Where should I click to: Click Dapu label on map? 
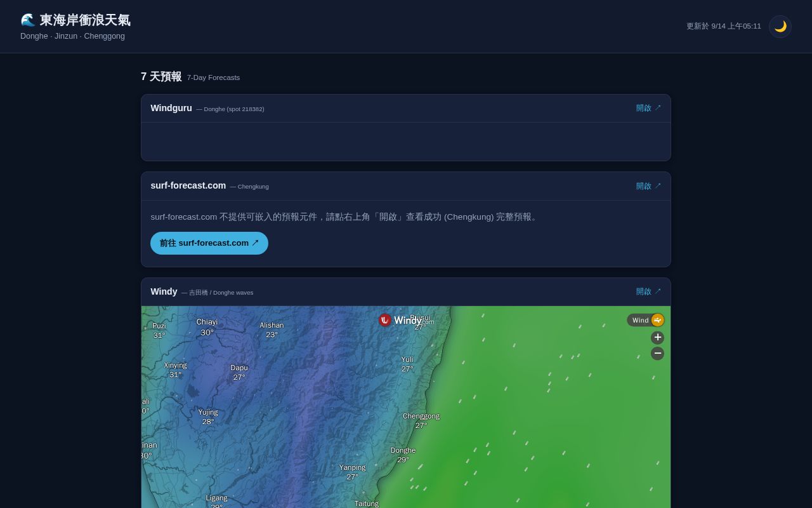[239, 368]
